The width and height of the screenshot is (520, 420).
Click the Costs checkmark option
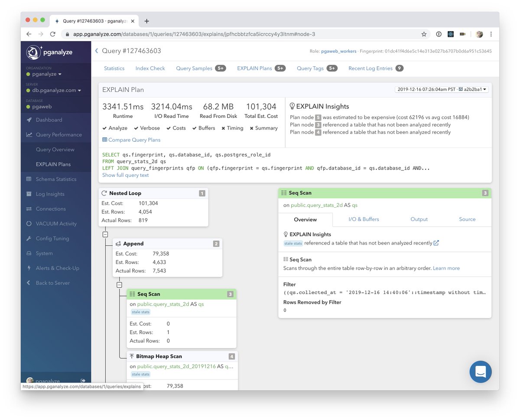pos(176,128)
